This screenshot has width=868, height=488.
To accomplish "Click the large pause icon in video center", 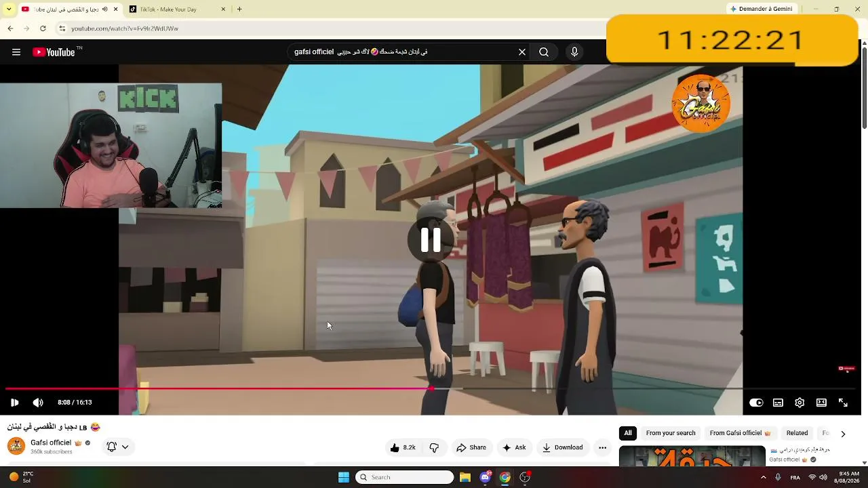I will (x=431, y=240).
